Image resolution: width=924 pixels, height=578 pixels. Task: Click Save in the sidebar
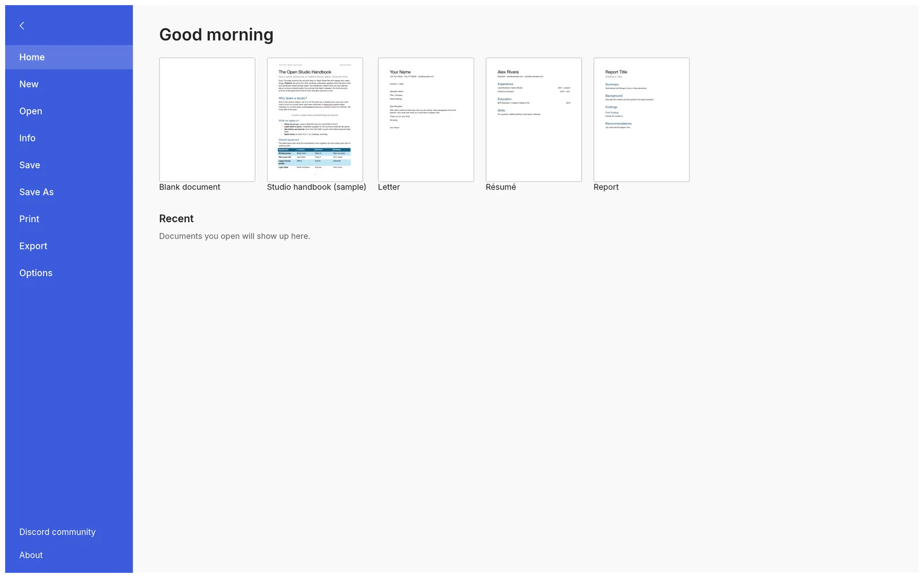69,165
